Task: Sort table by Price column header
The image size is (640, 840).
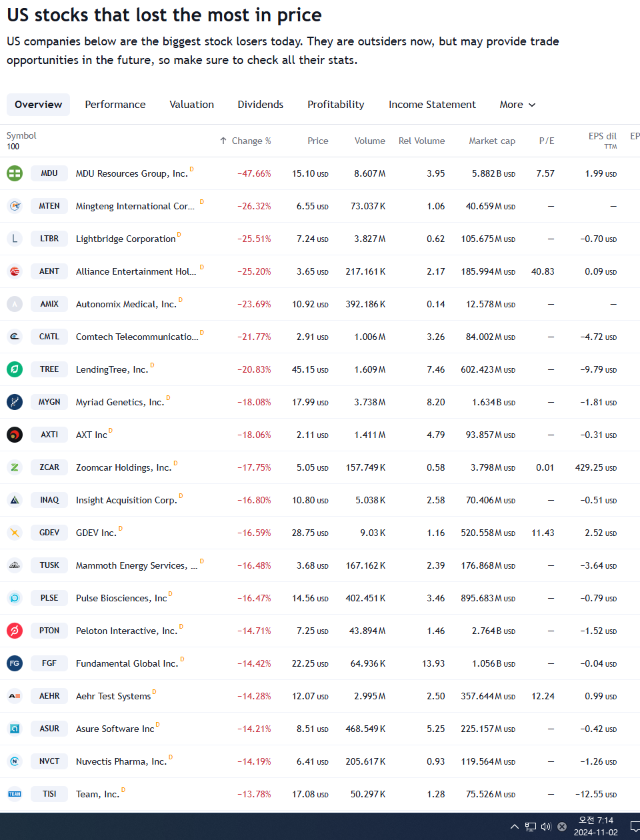Action: point(318,141)
